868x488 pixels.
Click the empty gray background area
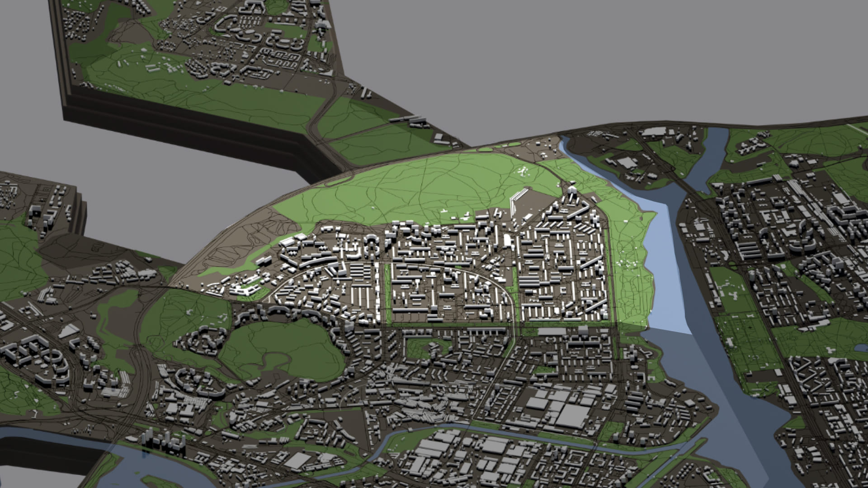tap(588, 59)
